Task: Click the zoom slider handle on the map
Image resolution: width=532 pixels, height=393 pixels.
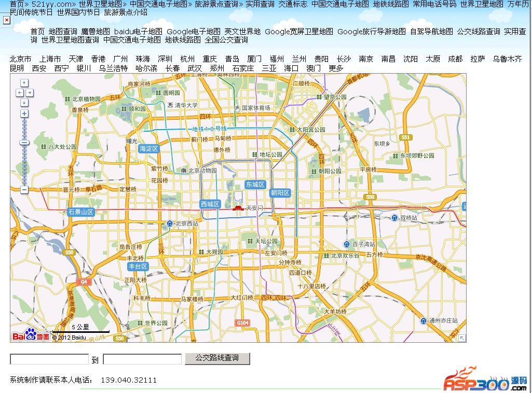Action: [x=24, y=143]
